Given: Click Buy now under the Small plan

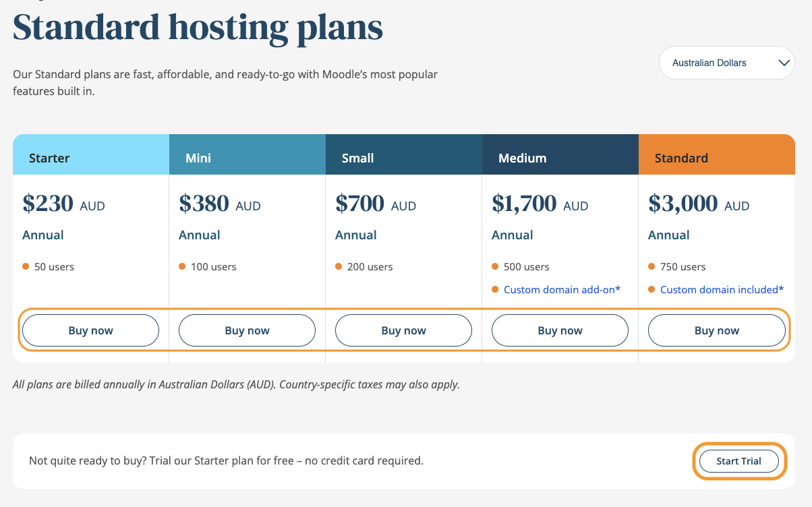Looking at the screenshot, I should (x=403, y=330).
